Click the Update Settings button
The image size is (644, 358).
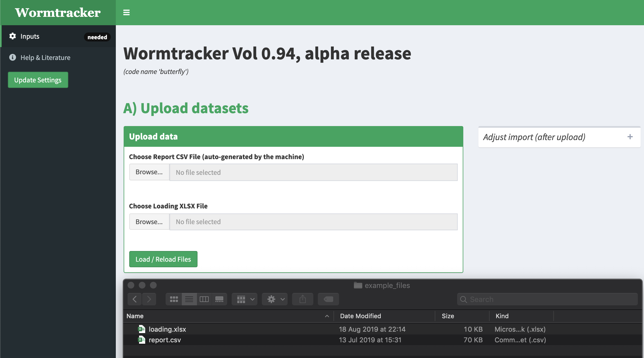coord(38,80)
